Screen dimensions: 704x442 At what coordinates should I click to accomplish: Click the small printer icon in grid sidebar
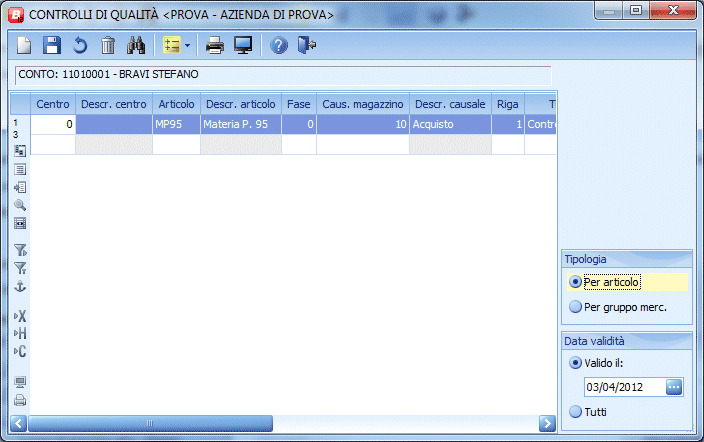coord(20,400)
